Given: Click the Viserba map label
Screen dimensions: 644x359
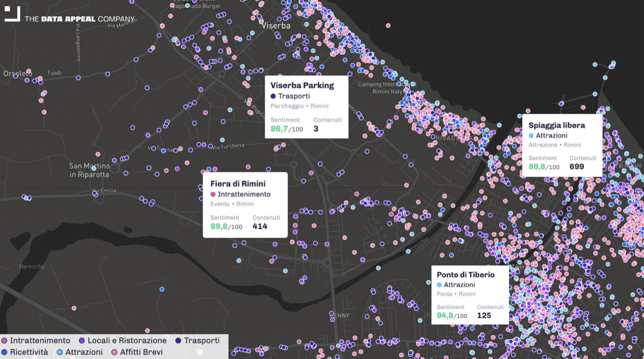Looking at the screenshot, I should [x=276, y=26].
